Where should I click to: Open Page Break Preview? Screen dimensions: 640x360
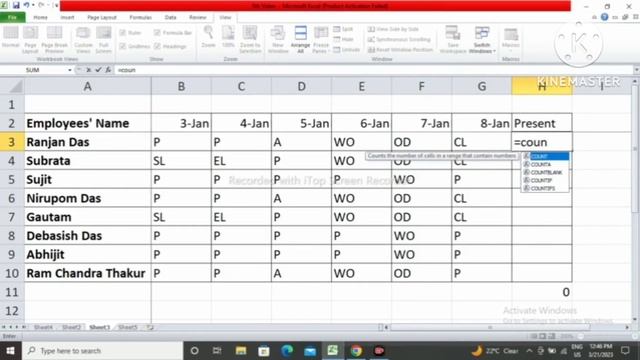point(54,39)
